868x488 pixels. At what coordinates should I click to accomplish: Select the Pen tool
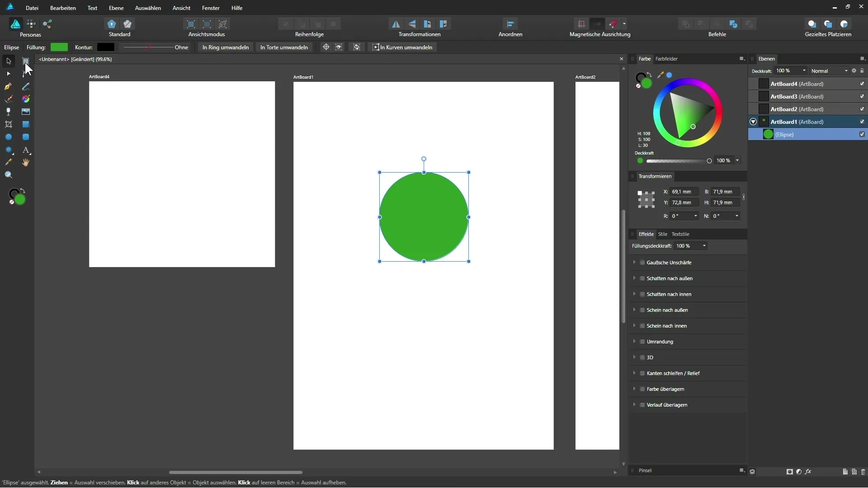point(8,86)
